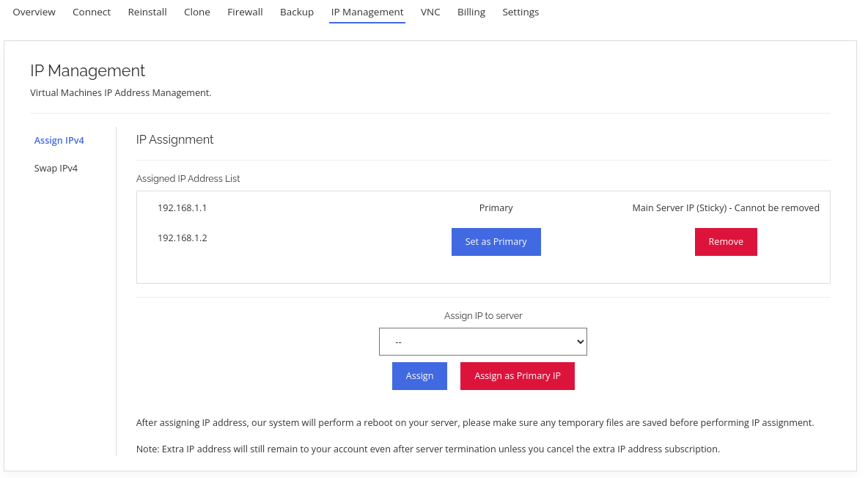The image size is (868, 478).
Task: Click the 192.168.1.2 address entry
Action: click(x=182, y=238)
